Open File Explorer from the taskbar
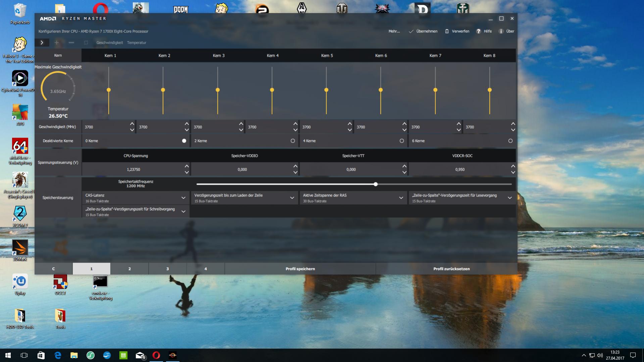 [74, 355]
